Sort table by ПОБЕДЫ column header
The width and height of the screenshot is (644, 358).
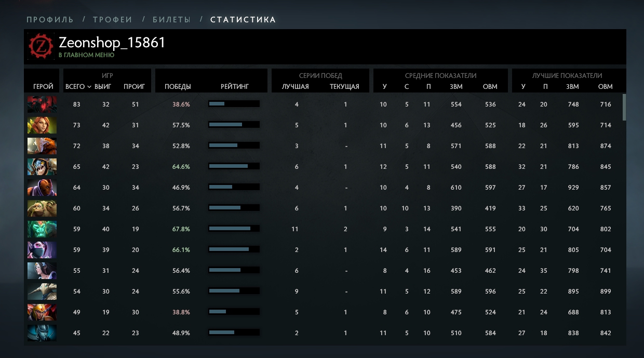pos(178,87)
